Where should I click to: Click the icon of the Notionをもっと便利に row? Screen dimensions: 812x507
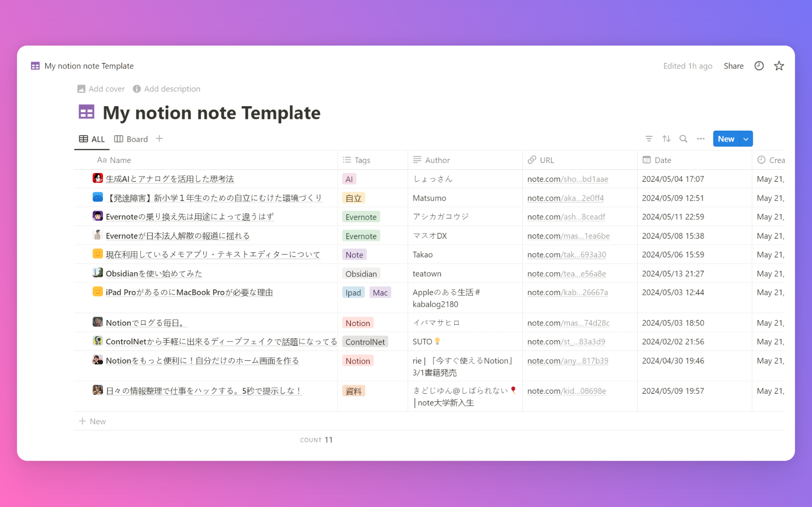pos(97,360)
